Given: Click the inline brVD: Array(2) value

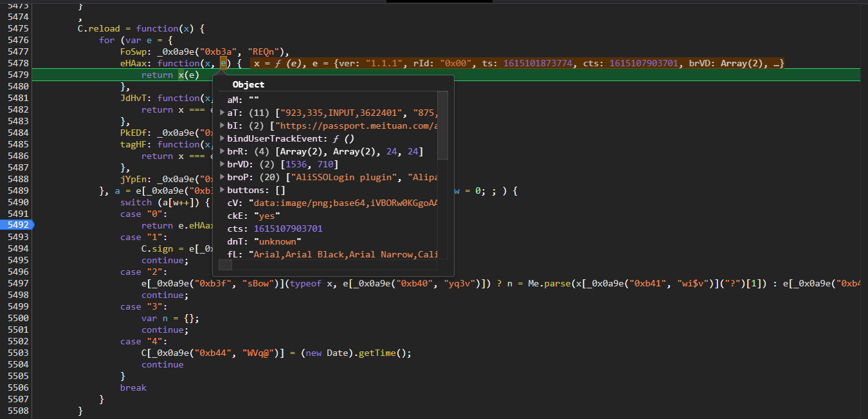Looking at the screenshot, I should pyautogui.click(x=726, y=63).
